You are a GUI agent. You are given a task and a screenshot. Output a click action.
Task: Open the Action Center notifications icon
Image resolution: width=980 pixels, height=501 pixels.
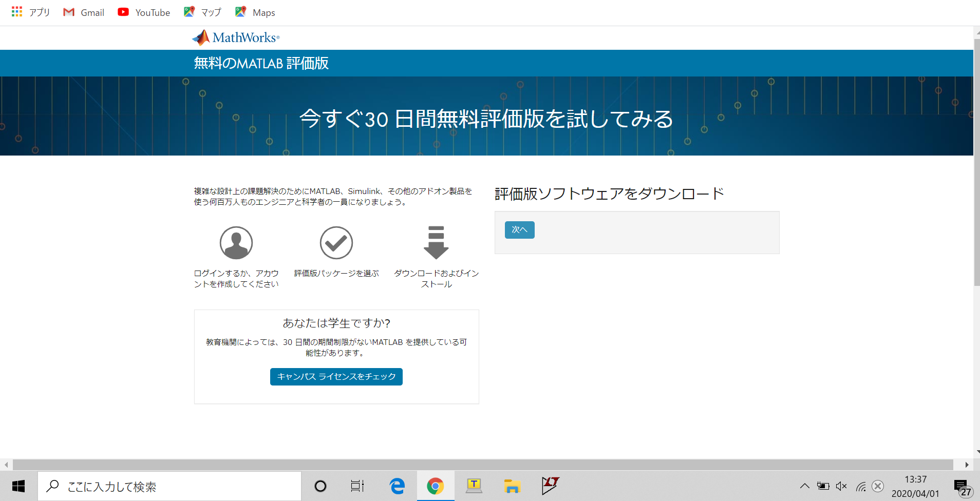pos(962,487)
